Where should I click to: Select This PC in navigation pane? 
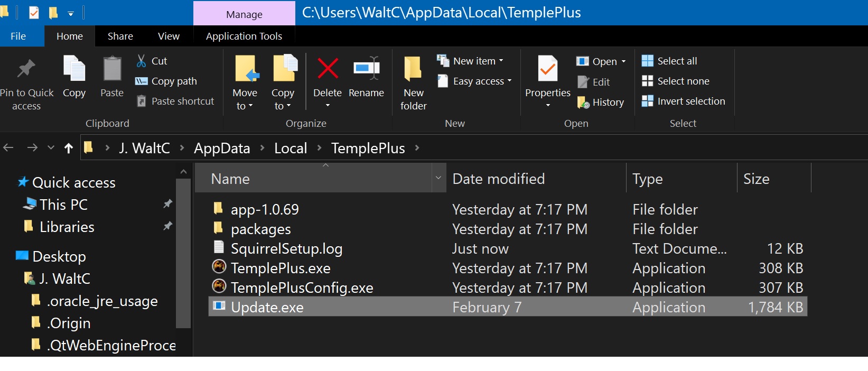(x=56, y=205)
